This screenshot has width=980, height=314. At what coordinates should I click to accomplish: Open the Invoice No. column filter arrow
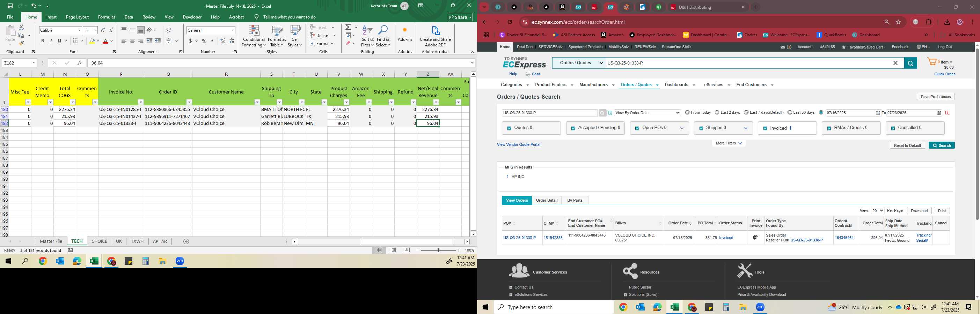141,102
